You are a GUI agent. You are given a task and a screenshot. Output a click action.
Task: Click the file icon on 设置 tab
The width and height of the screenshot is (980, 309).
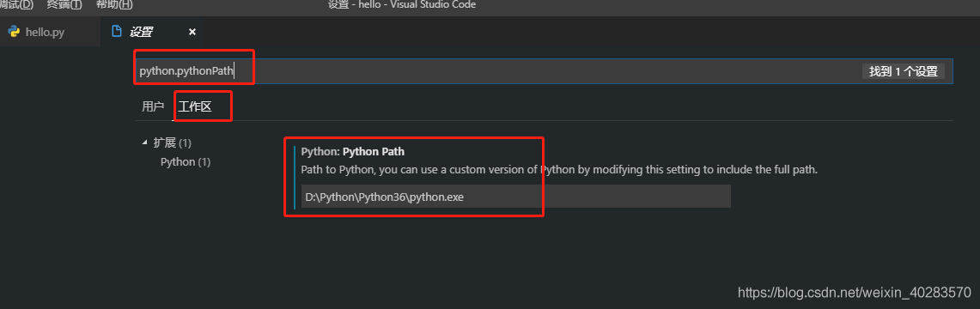click(x=116, y=32)
